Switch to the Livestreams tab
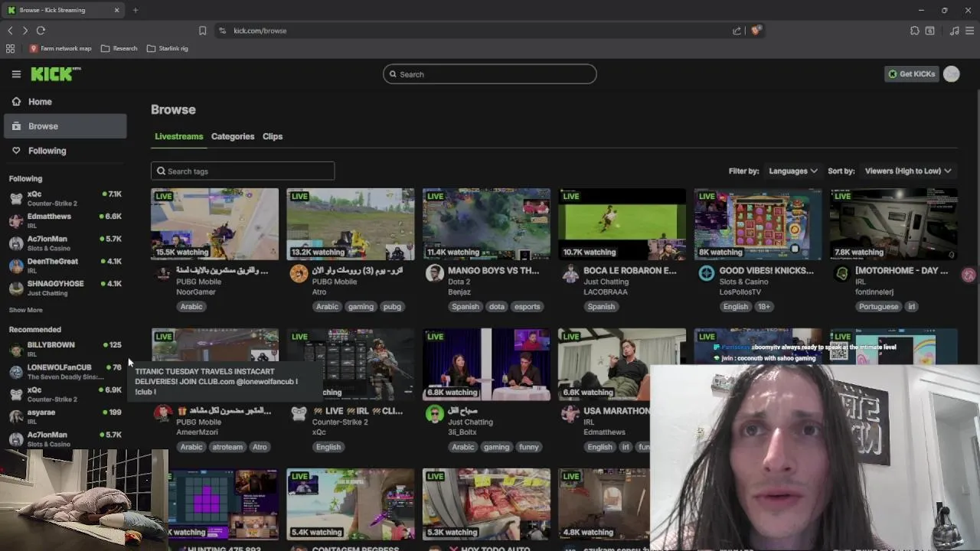 (179, 136)
